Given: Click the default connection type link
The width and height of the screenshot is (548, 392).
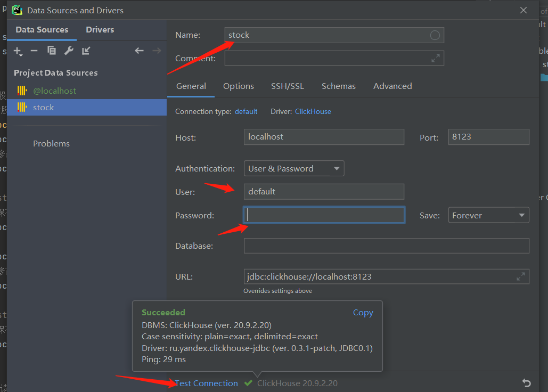Looking at the screenshot, I should [246, 111].
